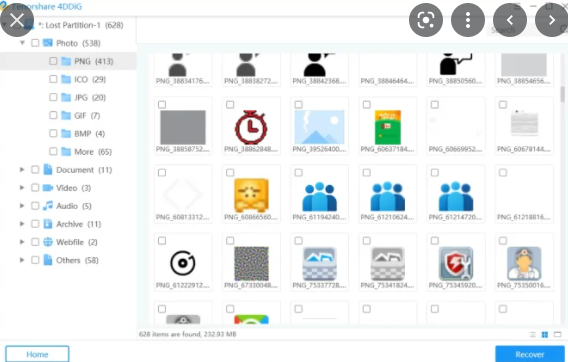
Task: Click the Recover button
Action: [x=530, y=354]
